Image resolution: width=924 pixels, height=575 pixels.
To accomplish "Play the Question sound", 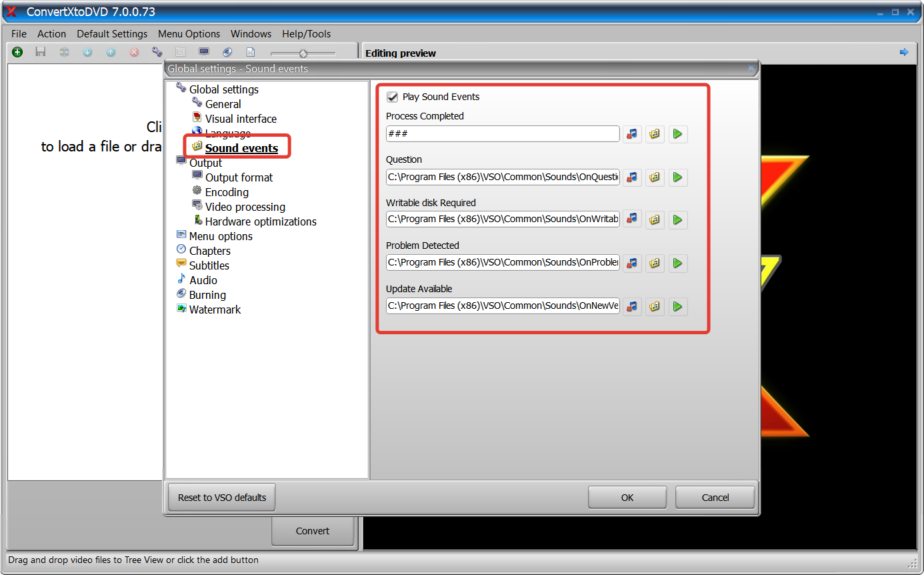I will click(677, 177).
